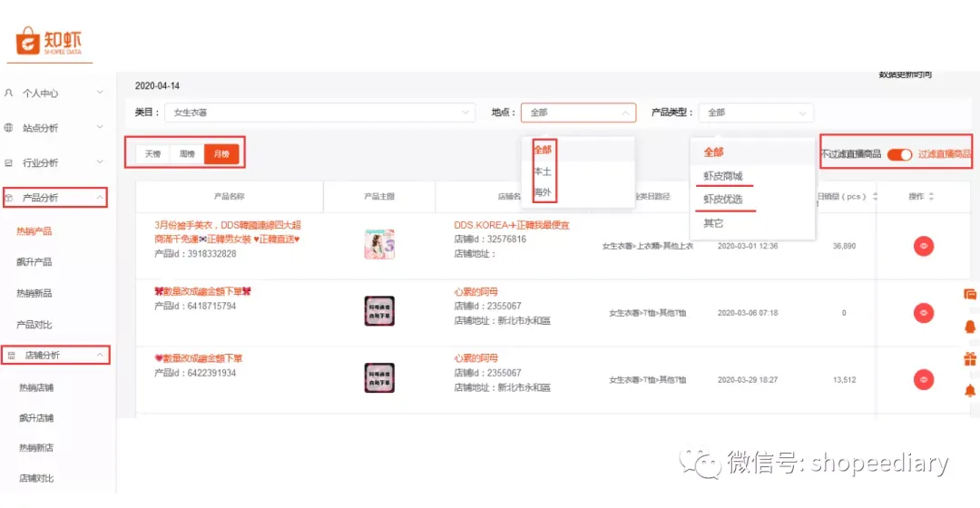Switch to the 天榜 daily ranking tab

pos(153,153)
